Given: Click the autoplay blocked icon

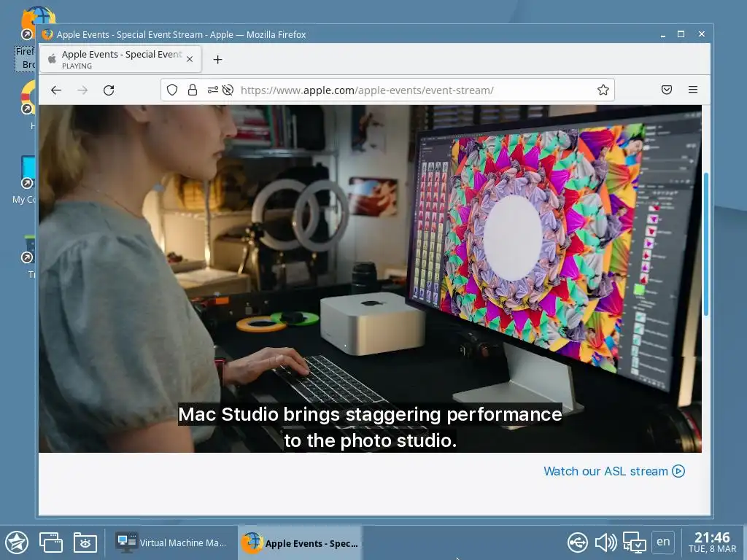Looking at the screenshot, I should click(228, 90).
